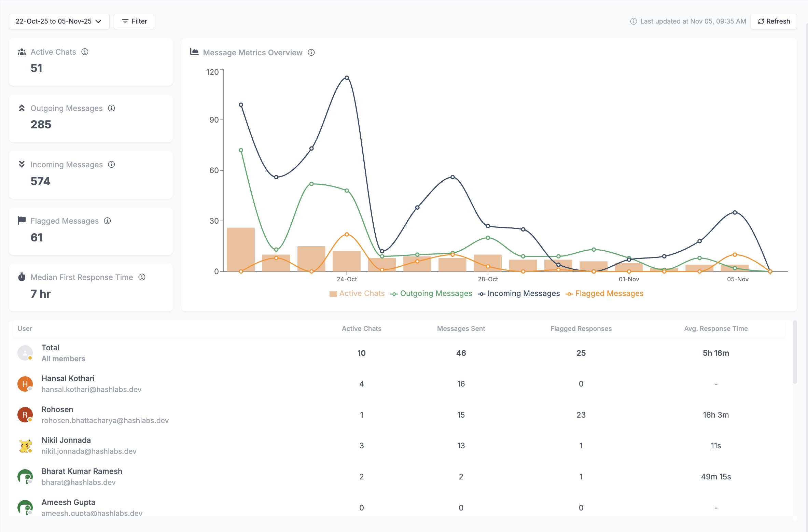
Task: Click Hansal Kothari's avatar icon
Action: (25, 384)
